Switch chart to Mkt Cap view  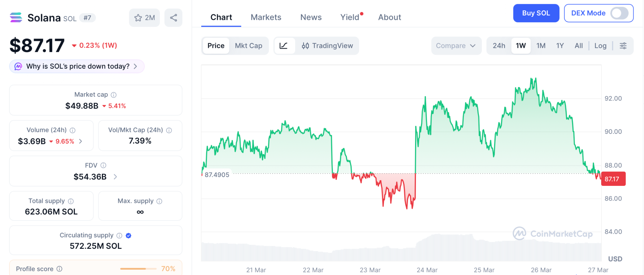click(x=248, y=46)
